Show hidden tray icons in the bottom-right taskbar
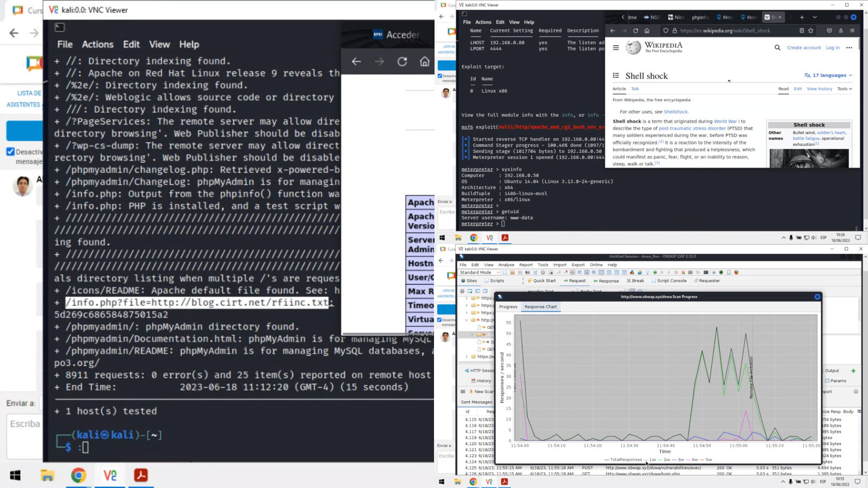This screenshot has height=488, width=868. pyautogui.click(x=783, y=481)
